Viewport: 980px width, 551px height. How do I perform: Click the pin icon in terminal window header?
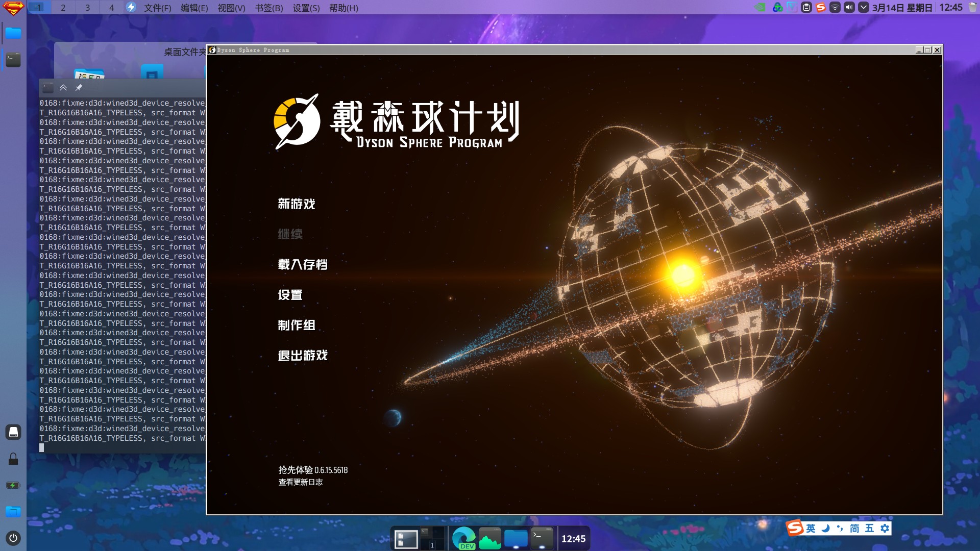[79, 88]
